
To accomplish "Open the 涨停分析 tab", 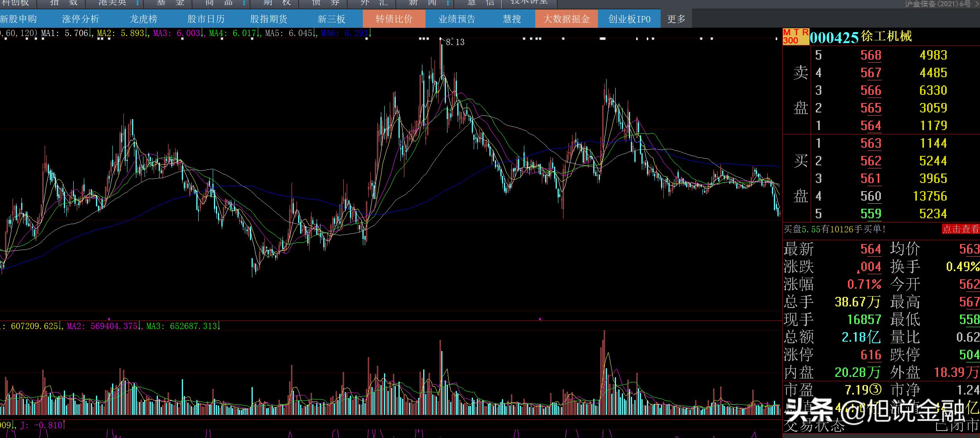I will 80,19.
